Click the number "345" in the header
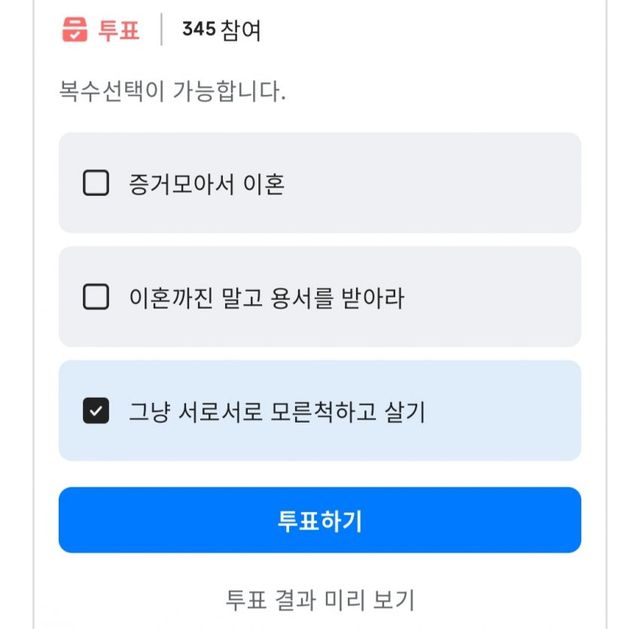This screenshot has width=640, height=629. 199,30
